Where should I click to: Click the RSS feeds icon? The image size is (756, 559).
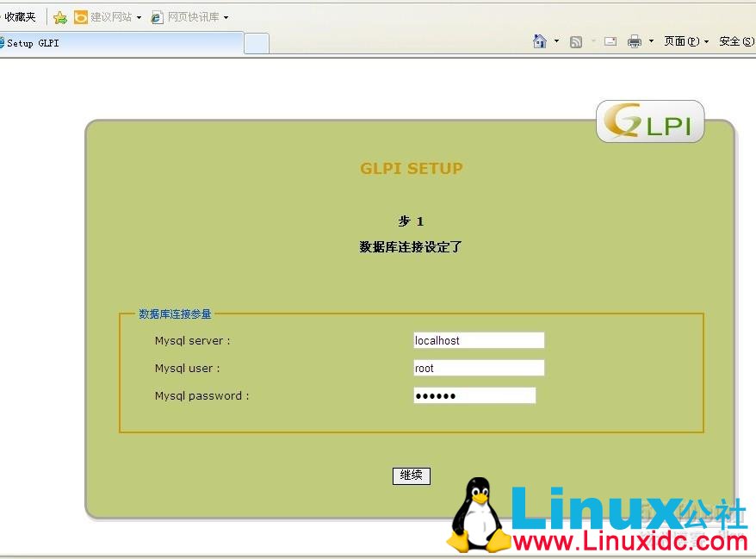tap(576, 41)
